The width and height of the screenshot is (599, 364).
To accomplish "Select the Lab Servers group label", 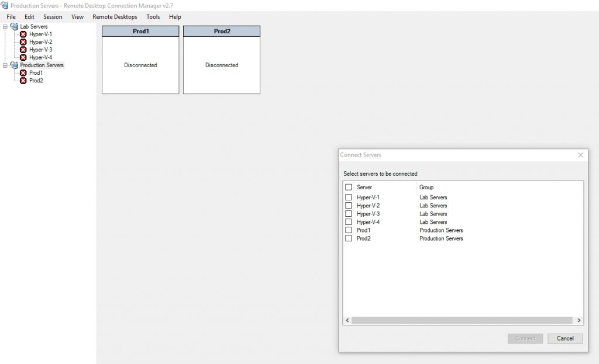I will (x=33, y=27).
